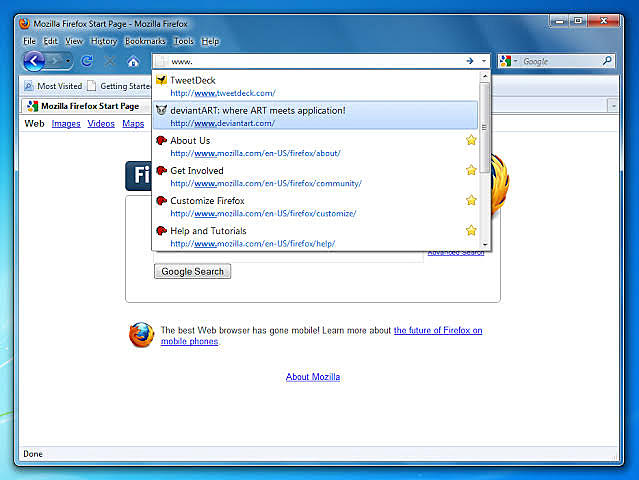
Task: Open the Images search link
Action: 66,123
